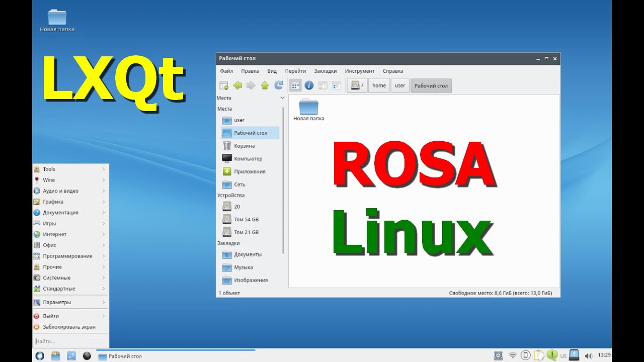Expand the Документация category
This screenshot has height=362, width=644.
[x=70, y=213]
